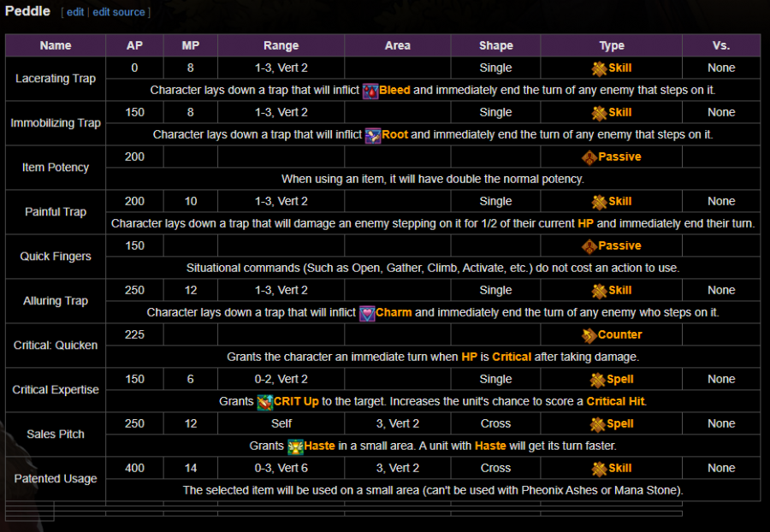Image resolution: width=770 pixels, height=532 pixels.
Task: Click the Charm heart status icon
Action: point(367,313)
